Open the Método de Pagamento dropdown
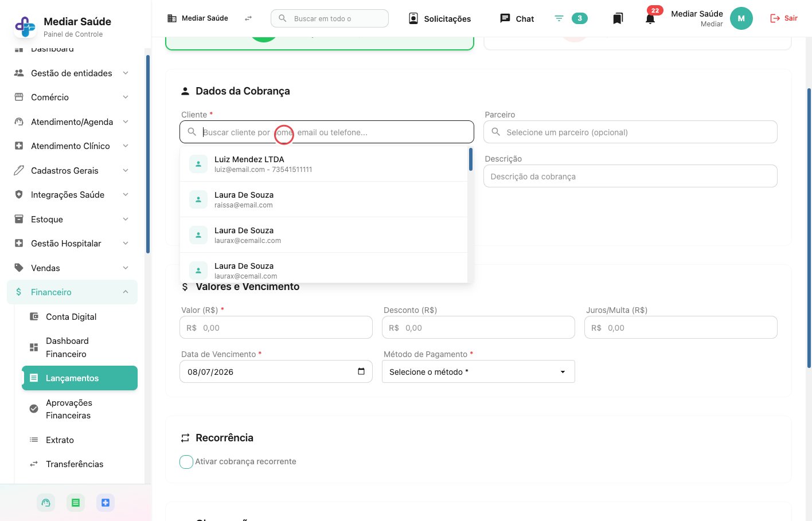The height and width of the screenshot is (521, 812). pyautogui.click(x=478, y=372)
